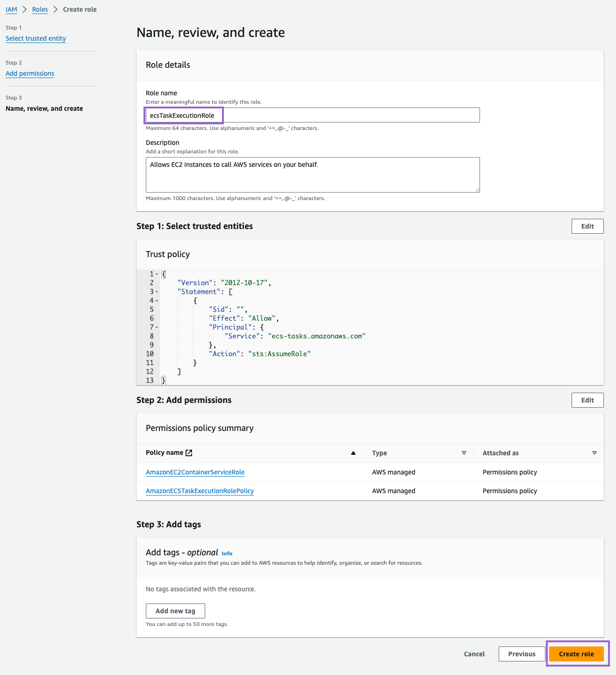This screenshot has width=616, height=675.
Task: Click the external link icon beside Policy name
Action: click(189, 453)
